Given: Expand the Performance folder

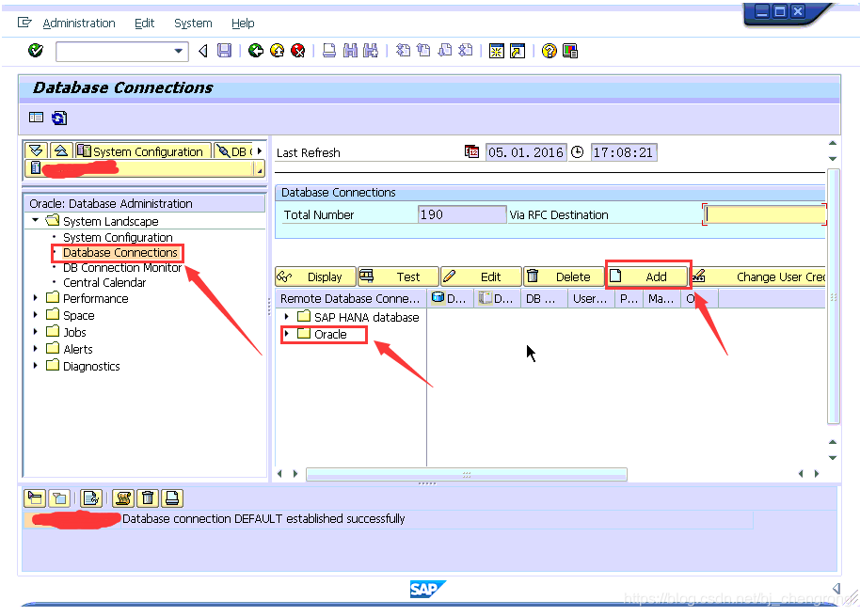Looking at the screenshot, I should point(35,298).
